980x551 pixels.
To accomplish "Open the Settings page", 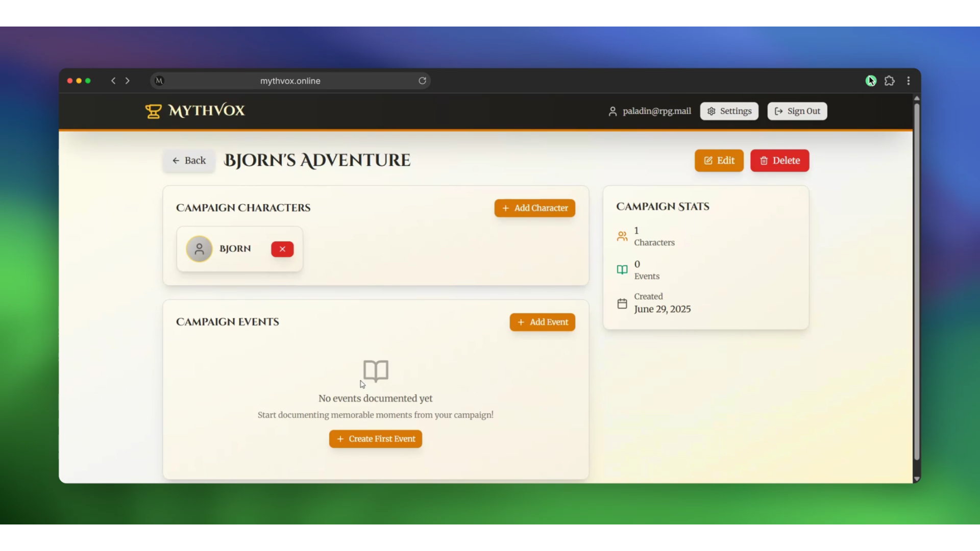I will coord(729,111).
